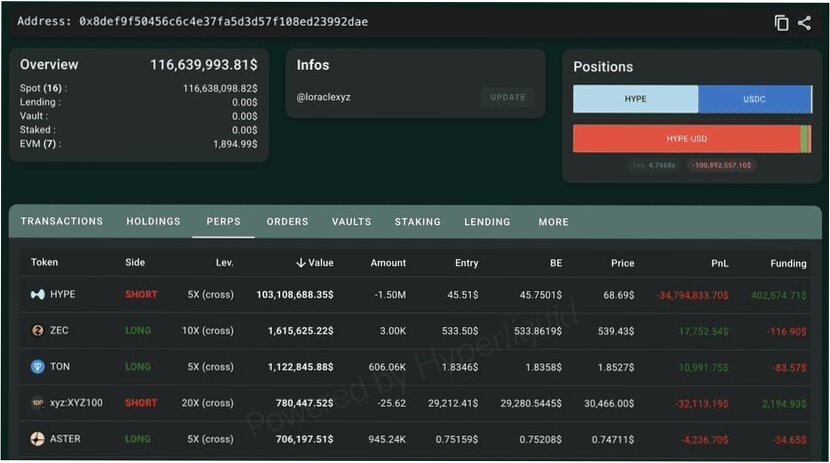Click the EVM (7) row label
Screen dimensions: 830x463
(x=40, y=144)
